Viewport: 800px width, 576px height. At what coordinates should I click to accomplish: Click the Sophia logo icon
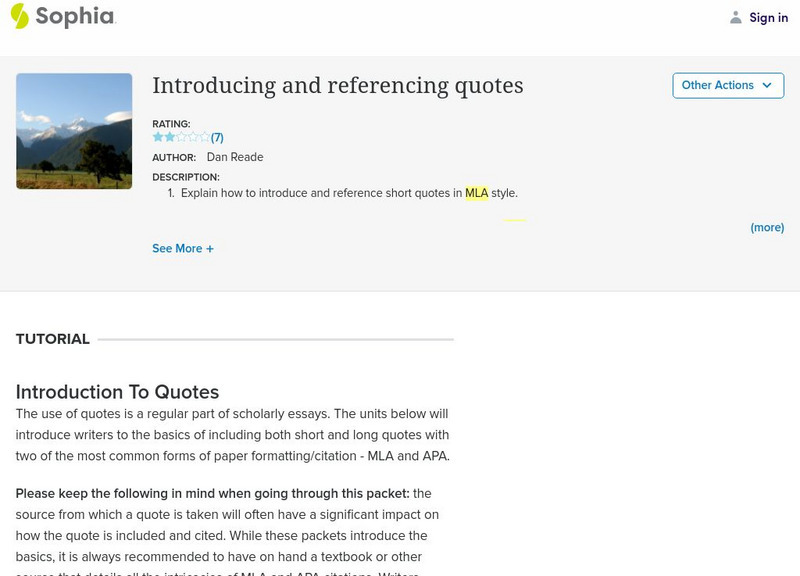pyautogui.click(x=20, y=16)
